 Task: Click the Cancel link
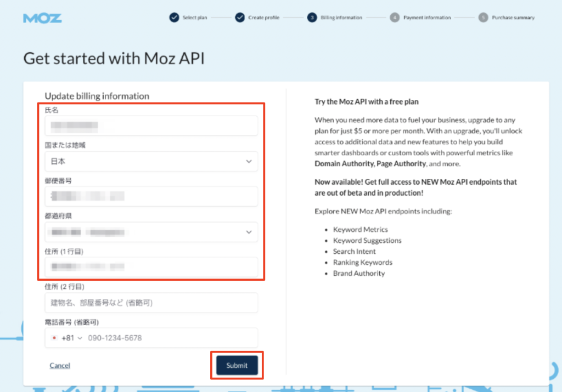tap(60, 366)
